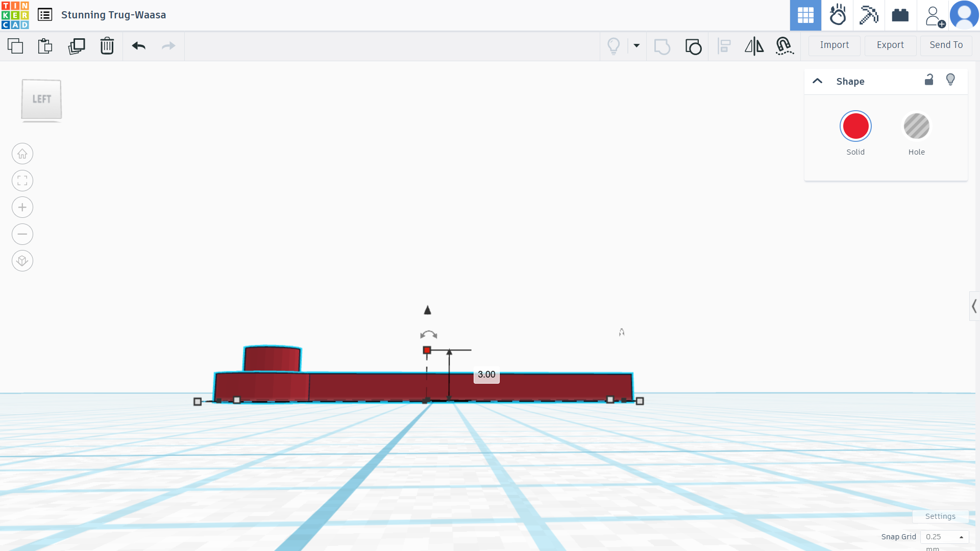Switch to 3D design grid view

(x=805, y=15)
